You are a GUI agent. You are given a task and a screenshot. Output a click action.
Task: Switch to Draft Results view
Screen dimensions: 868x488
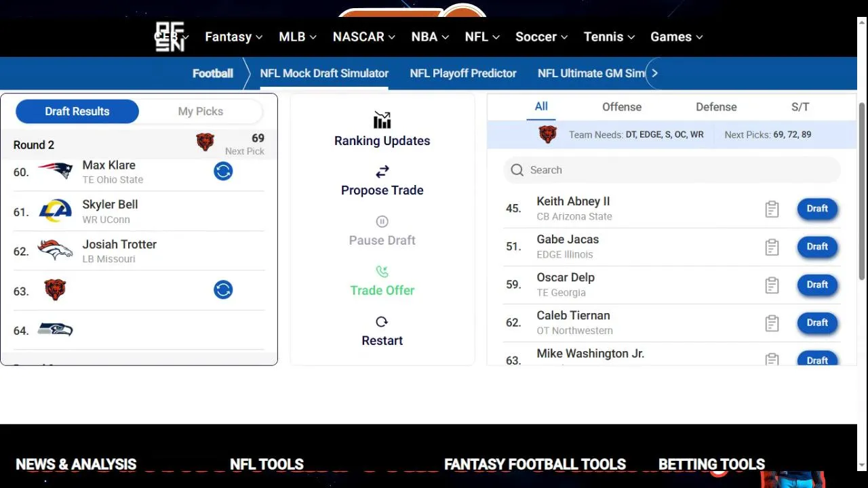[77, 111]
